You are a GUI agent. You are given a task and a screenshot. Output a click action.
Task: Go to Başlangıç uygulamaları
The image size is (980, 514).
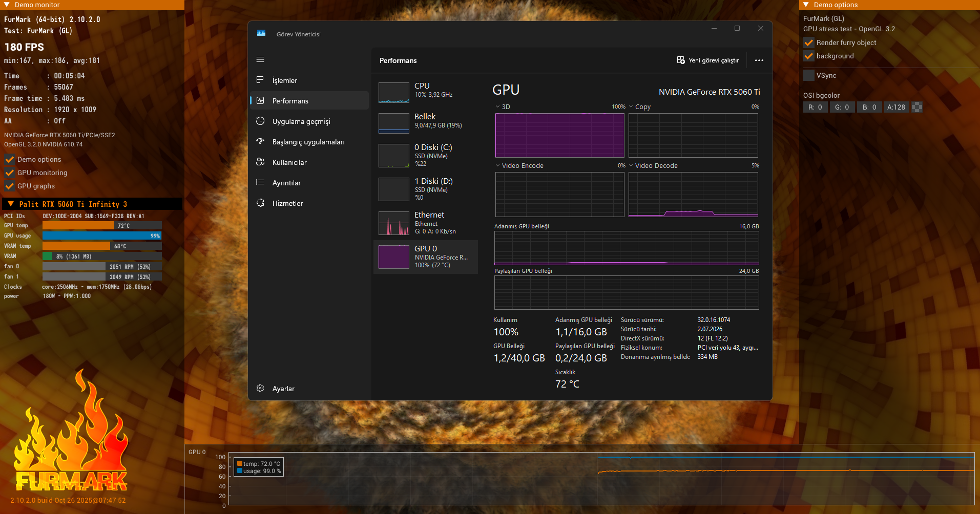coord(309,141)
